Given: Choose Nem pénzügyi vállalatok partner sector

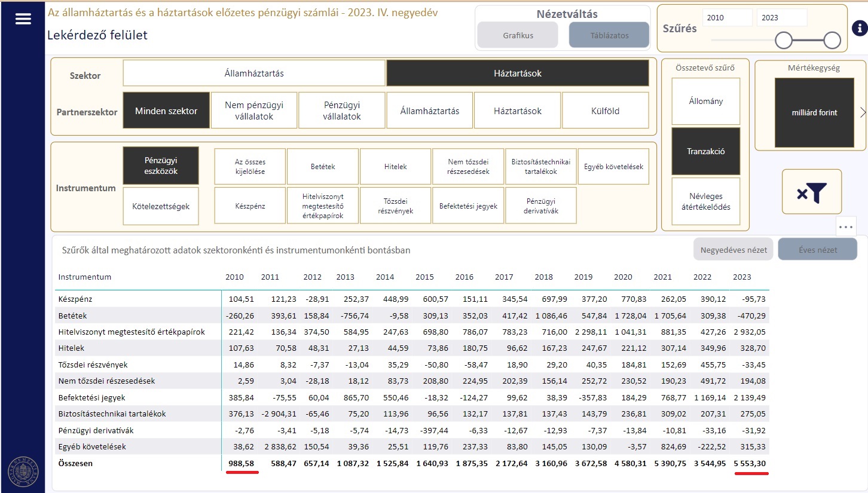Looking at the screenshot, I should point(254,111).
